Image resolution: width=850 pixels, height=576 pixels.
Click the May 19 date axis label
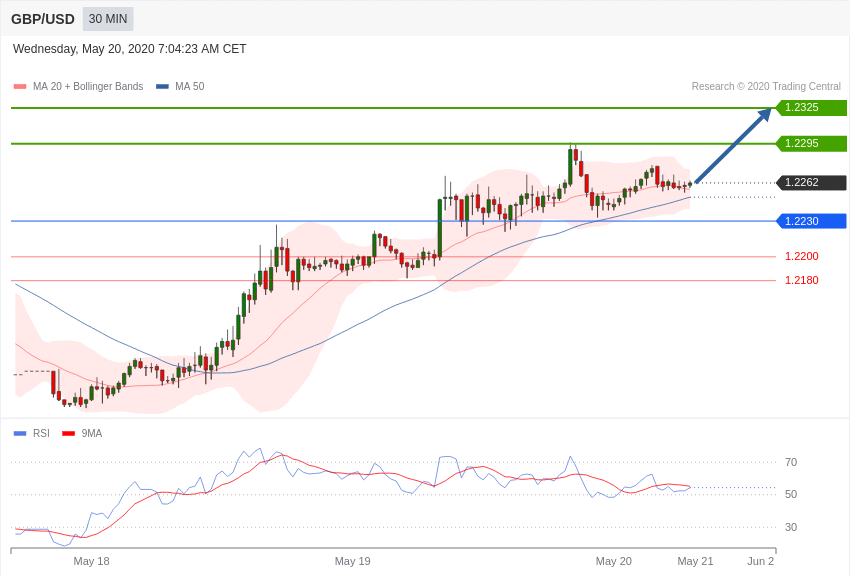352,561
